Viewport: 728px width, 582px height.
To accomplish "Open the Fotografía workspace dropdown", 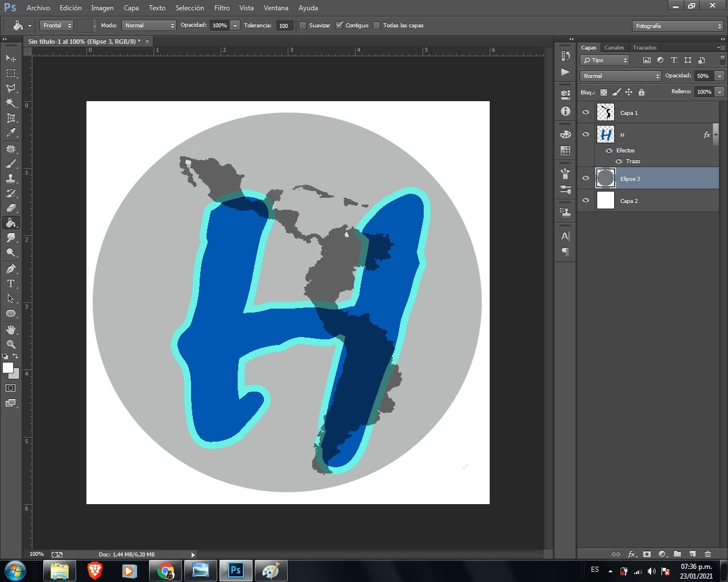I will point(677,26).
